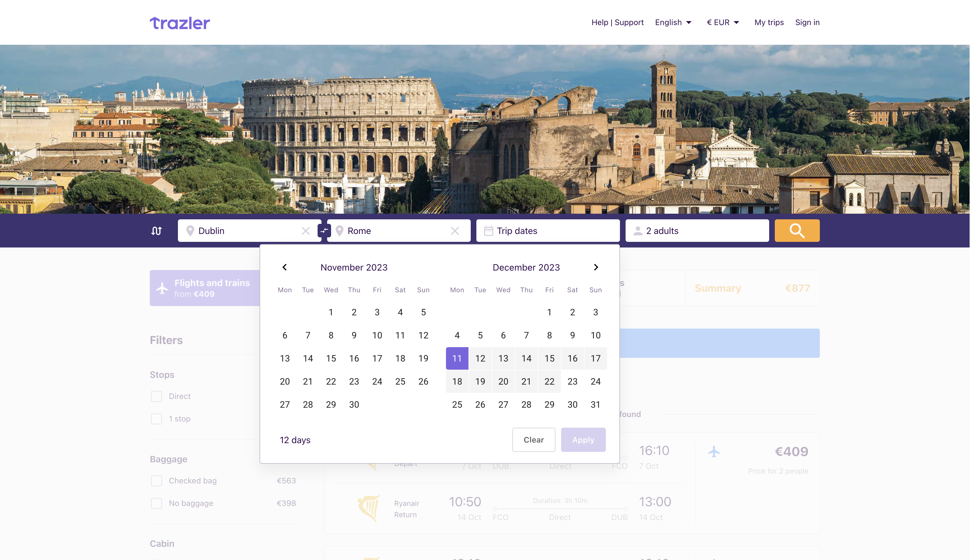Viewport: 973px width, 560px height.
Task: Choose December 1 in calendar
Action: 549,312
